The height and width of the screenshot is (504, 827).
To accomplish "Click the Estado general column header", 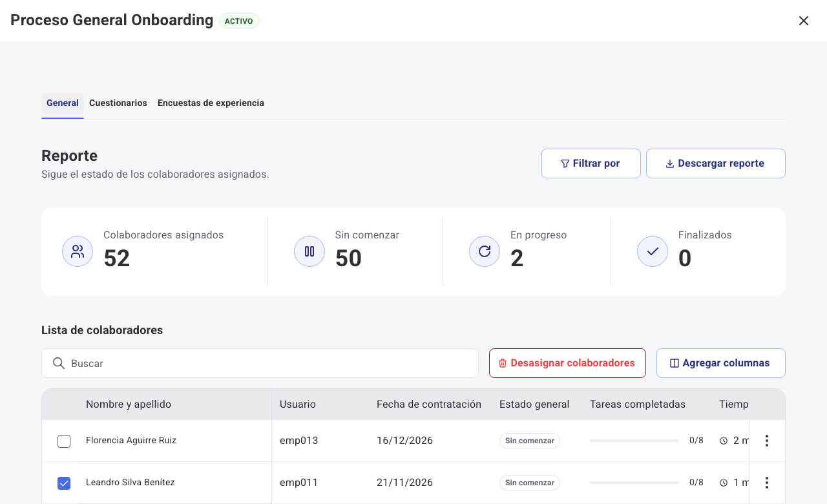I will 534,404.
